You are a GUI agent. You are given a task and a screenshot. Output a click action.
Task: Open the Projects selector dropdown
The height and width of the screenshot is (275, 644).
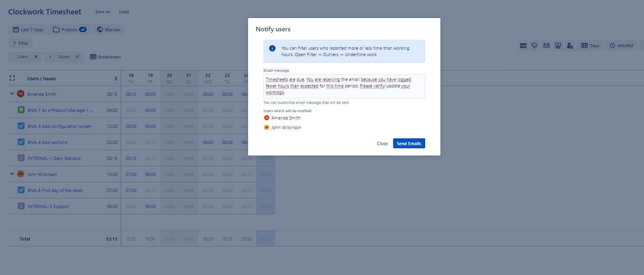point(70,30)
